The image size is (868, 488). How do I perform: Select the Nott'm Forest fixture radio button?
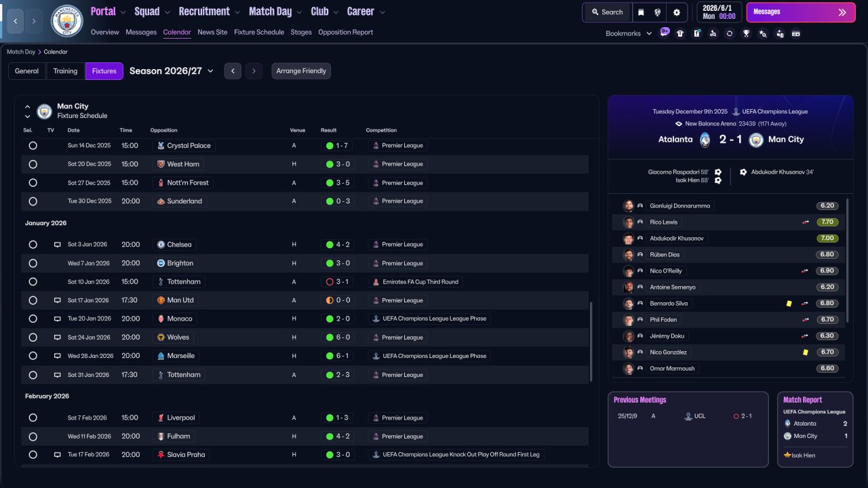coord(33,183)
